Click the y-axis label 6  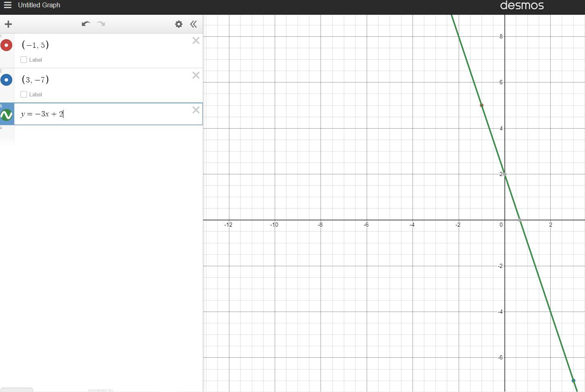tap(501, 82)
